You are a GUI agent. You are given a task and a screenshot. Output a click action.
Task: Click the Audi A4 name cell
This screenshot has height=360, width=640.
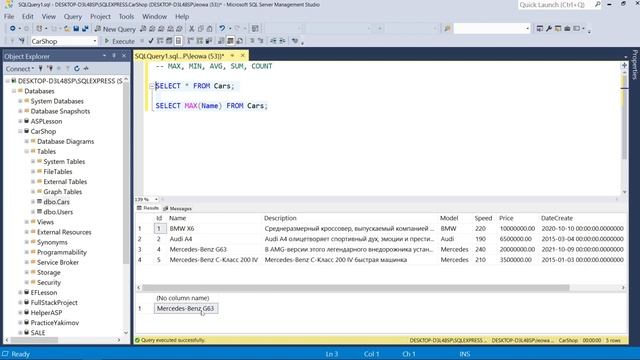point(215,239)
